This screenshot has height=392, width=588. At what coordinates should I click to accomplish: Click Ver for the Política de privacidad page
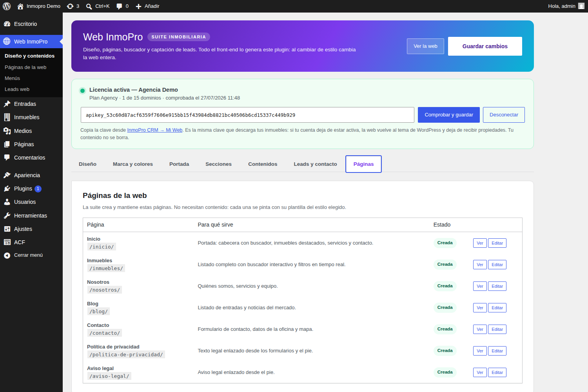480,351
